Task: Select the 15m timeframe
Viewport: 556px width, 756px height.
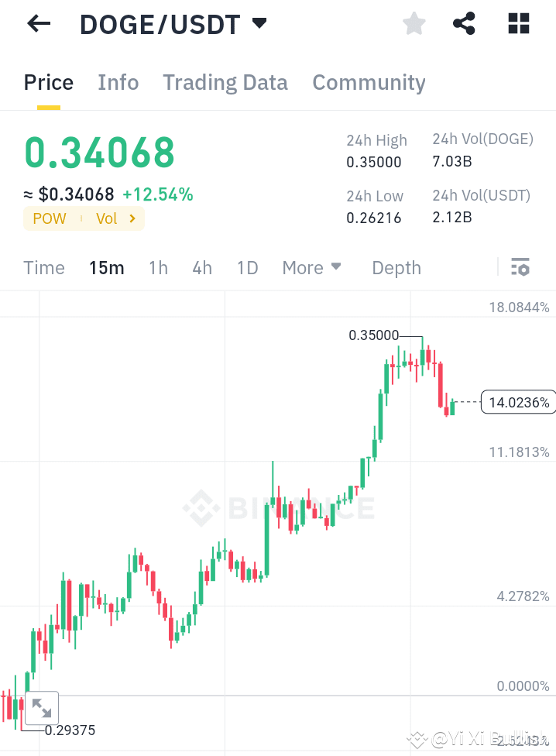Action: point(107,267)
